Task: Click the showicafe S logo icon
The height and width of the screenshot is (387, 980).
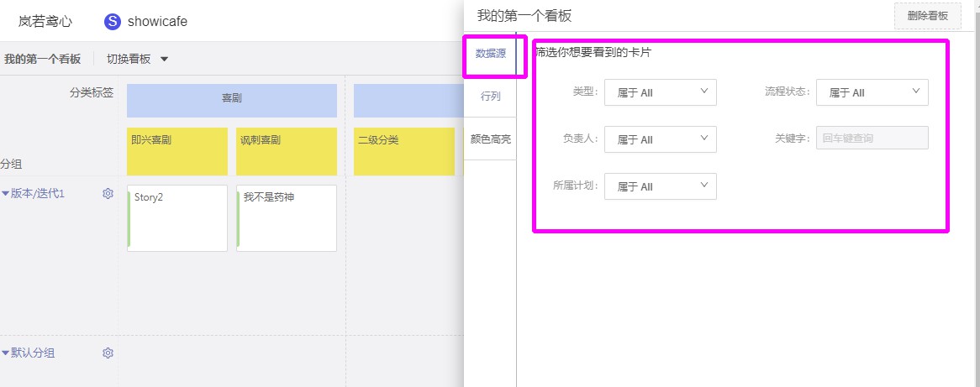Action: [112, 22]
